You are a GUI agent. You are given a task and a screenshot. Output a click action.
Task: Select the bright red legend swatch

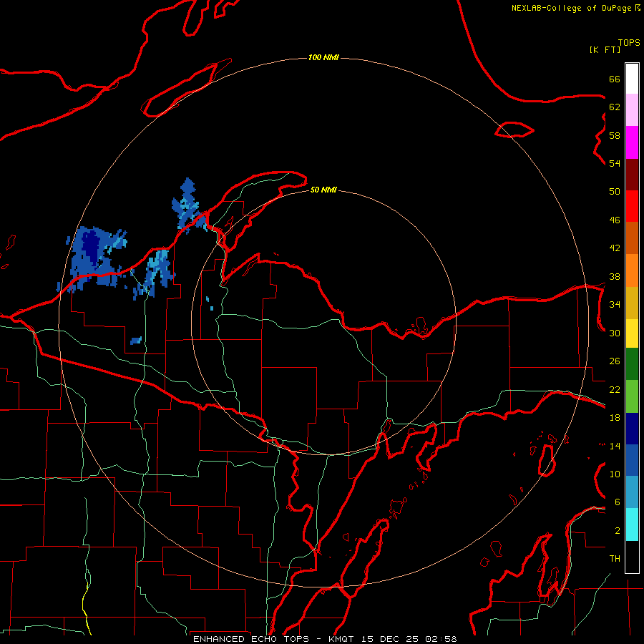(x=632, y=206)
